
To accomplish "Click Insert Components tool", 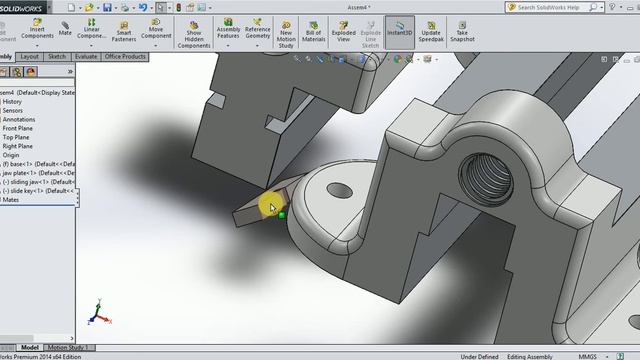I will coord(37,29).
